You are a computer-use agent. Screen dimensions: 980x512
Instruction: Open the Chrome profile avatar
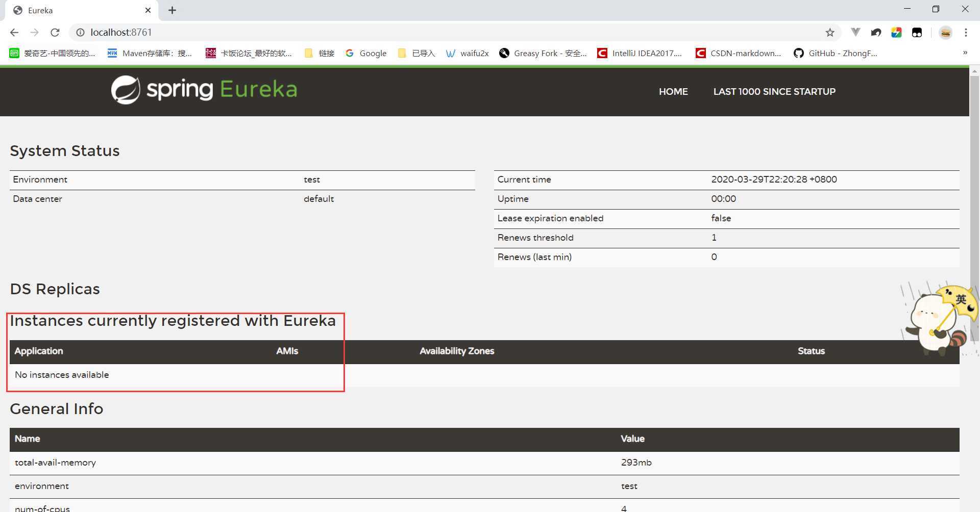tap(946, 32)
